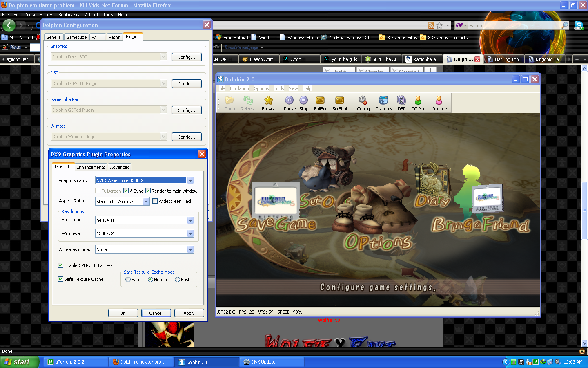Click Config button for Wiimote plugin

tap(187, 137)
